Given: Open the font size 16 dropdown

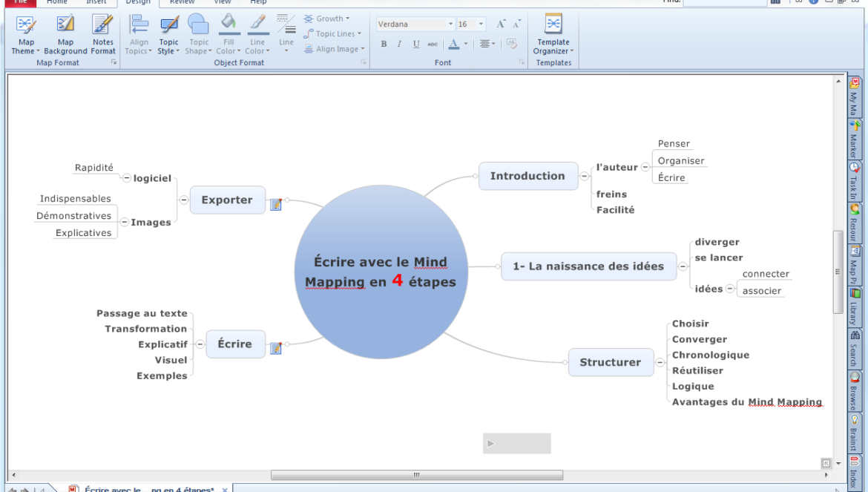Looking at the screenshot, I should pyautogui.click(x=481, y=24).
